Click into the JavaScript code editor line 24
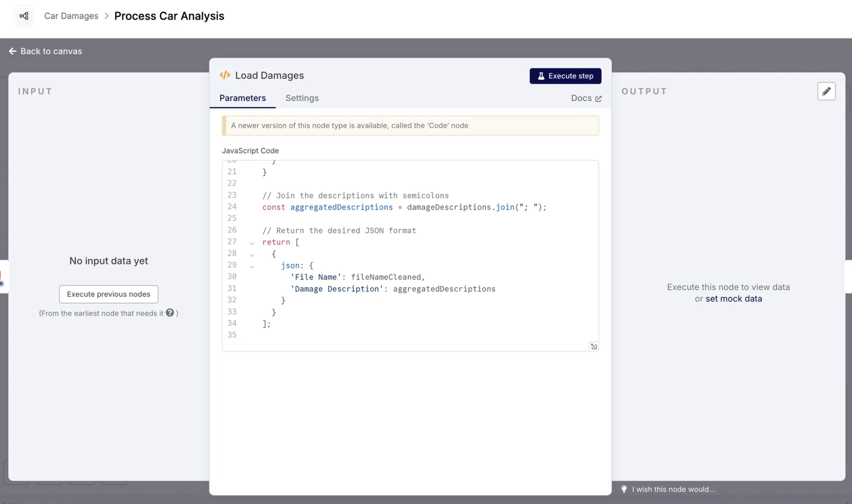This screenshot has height=504, width=852. tap(404, 207)
